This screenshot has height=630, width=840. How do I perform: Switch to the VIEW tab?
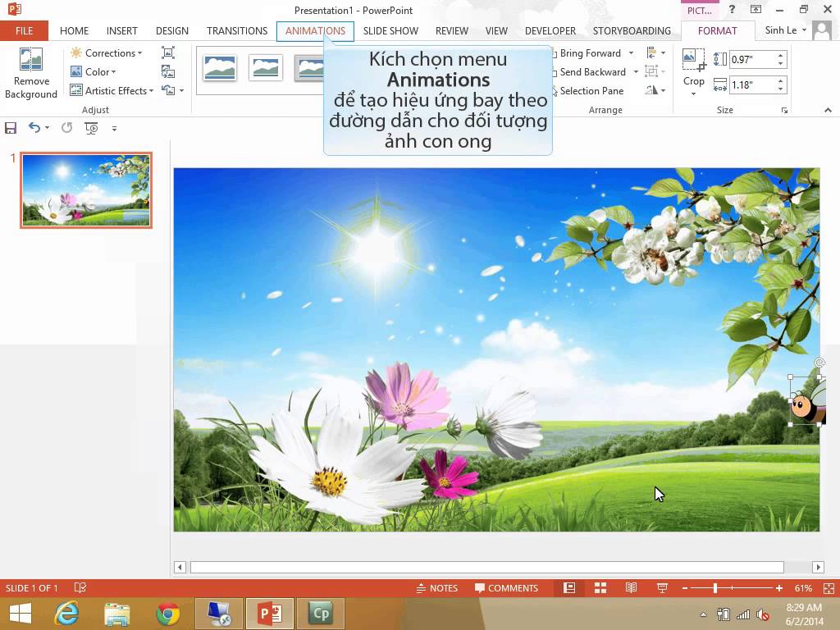pos(496,30)
